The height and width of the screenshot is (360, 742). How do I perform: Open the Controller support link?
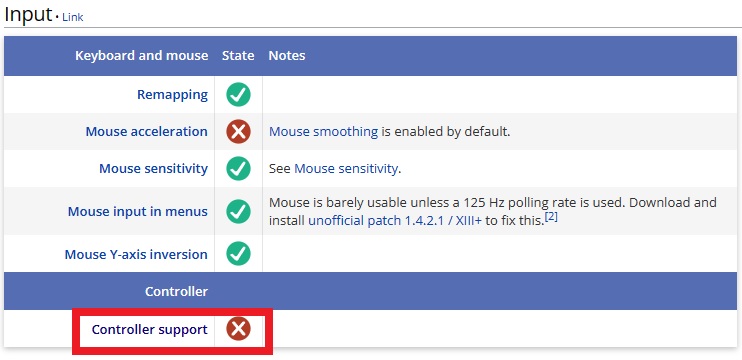tap(150, 329)
